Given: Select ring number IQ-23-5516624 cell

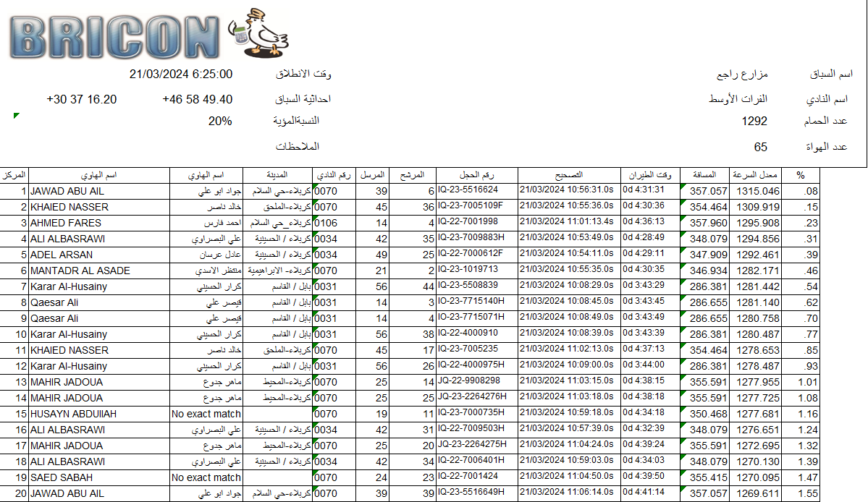Looking at the screenshot, I should click(476, 191).
